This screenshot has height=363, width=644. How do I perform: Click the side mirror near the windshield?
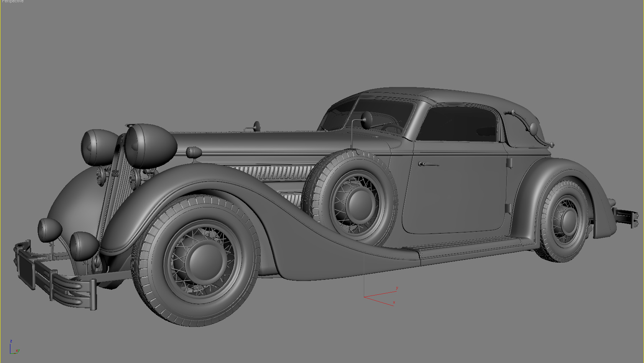(367, 121)
